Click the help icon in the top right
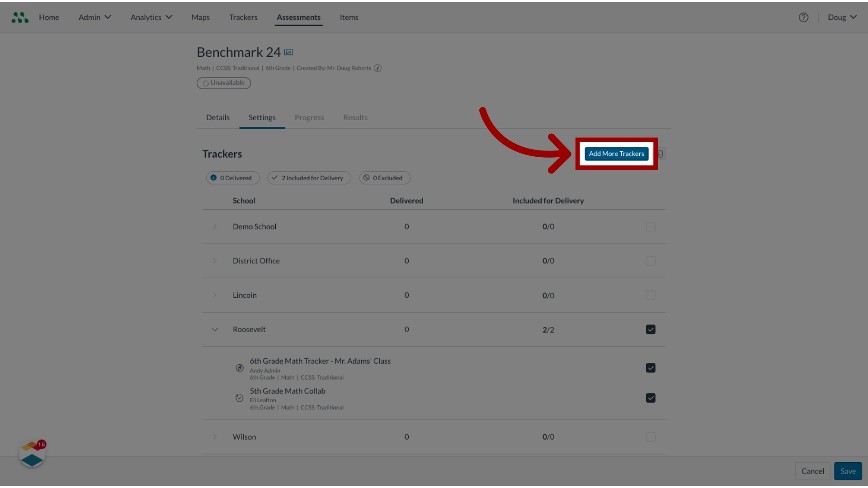The image size is (868, 488). pos(804,17)
